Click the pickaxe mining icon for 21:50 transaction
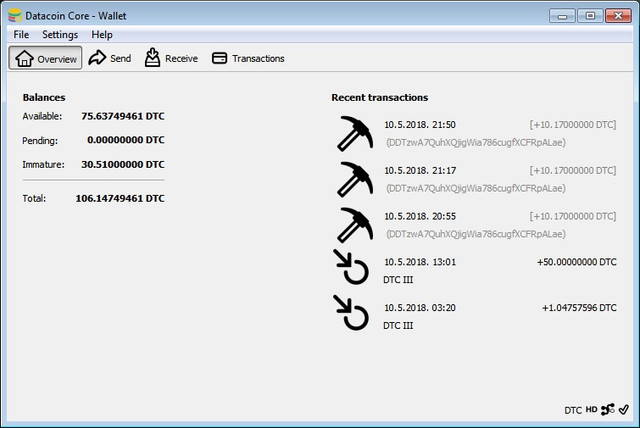Screen dimensions: 640x428 click(x=355, y=133)
